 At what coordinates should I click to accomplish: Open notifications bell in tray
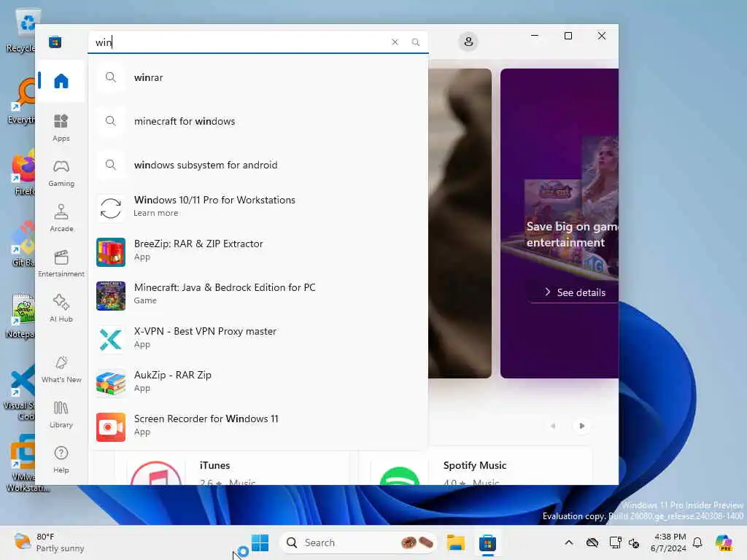pos(697,542)
